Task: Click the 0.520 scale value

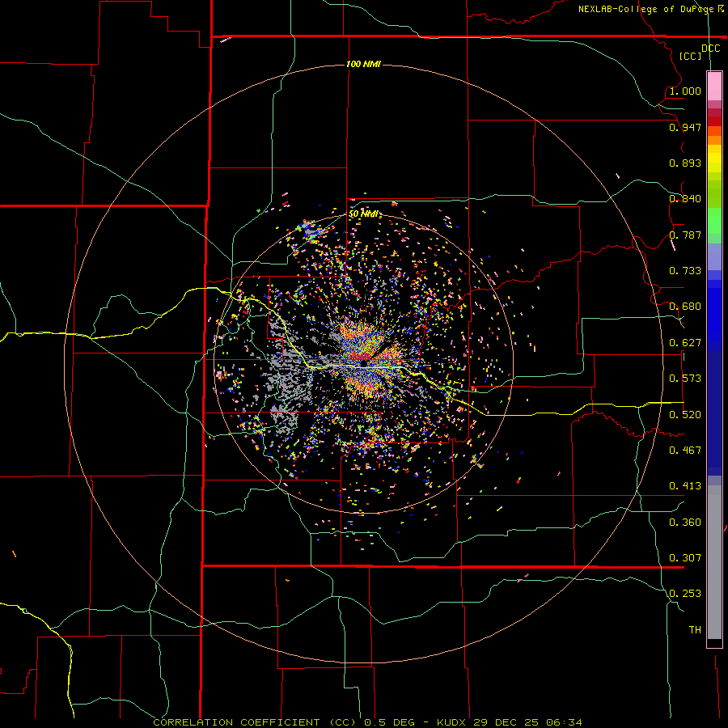Action: click(x=685, y=415)
